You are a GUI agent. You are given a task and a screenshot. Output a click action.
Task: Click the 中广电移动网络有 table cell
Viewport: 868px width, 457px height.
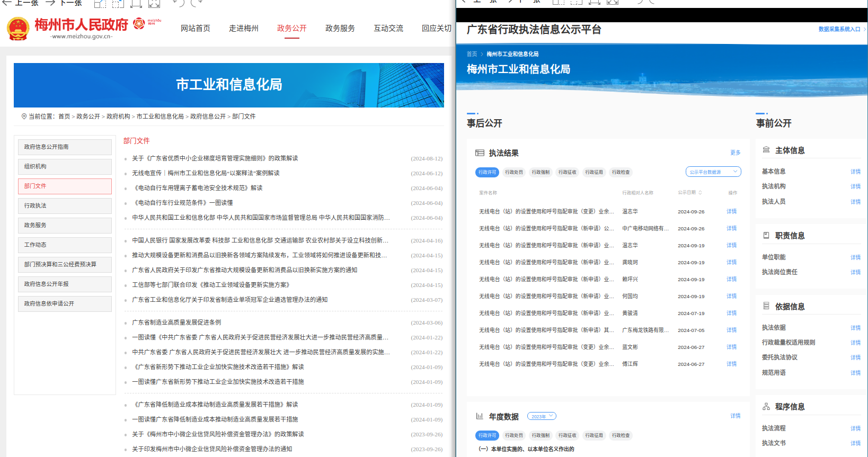(645, 228)
